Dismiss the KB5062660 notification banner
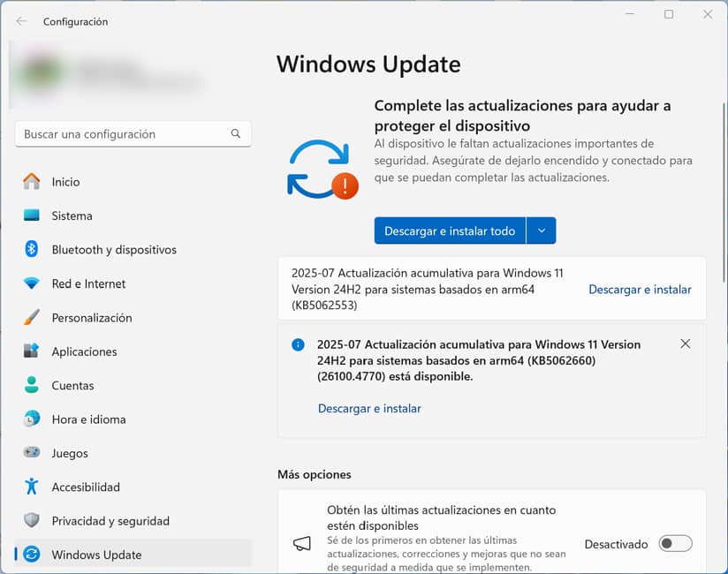Image resolution: width=728 pixels, height=574 pixels. click(x=686, y=344)
